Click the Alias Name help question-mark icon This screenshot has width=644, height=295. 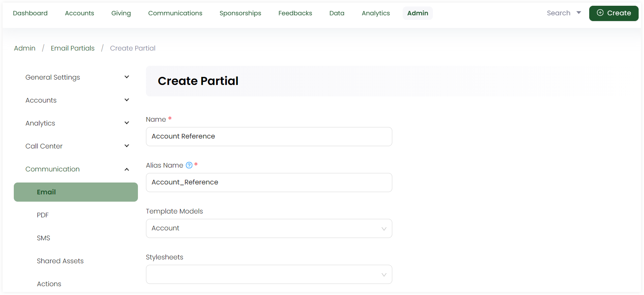click(x=189, y=165)
